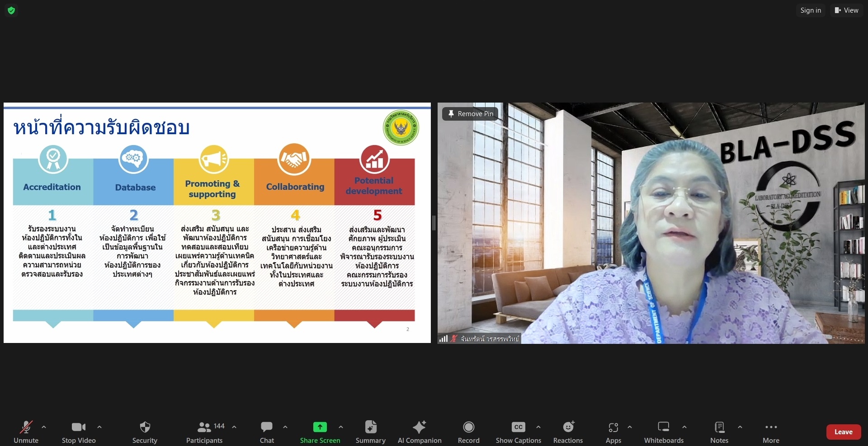
Task: Click the red Leave button
Action: coord(843,432)
